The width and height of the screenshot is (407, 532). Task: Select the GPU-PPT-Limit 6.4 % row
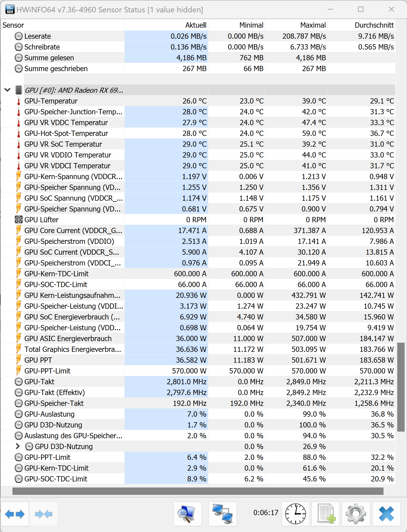tap(198, 457)
